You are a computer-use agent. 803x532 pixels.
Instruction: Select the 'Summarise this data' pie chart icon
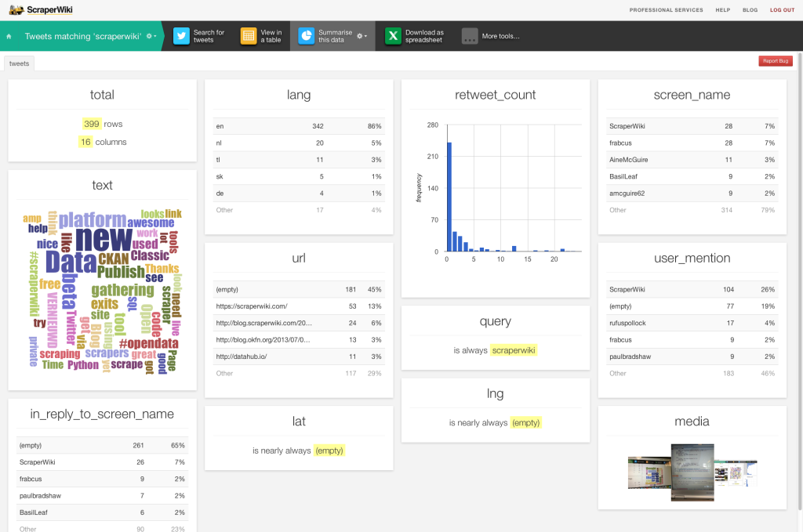[306, 36]
